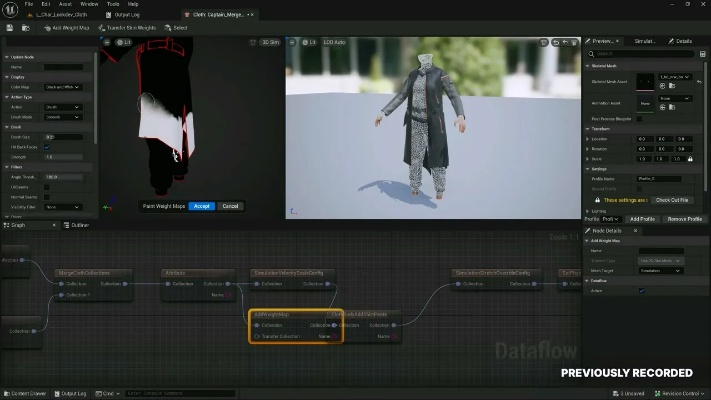Click the Check Out File button
Image resolution: width=711 pixels, height=400 pixels.
(672, 200)
